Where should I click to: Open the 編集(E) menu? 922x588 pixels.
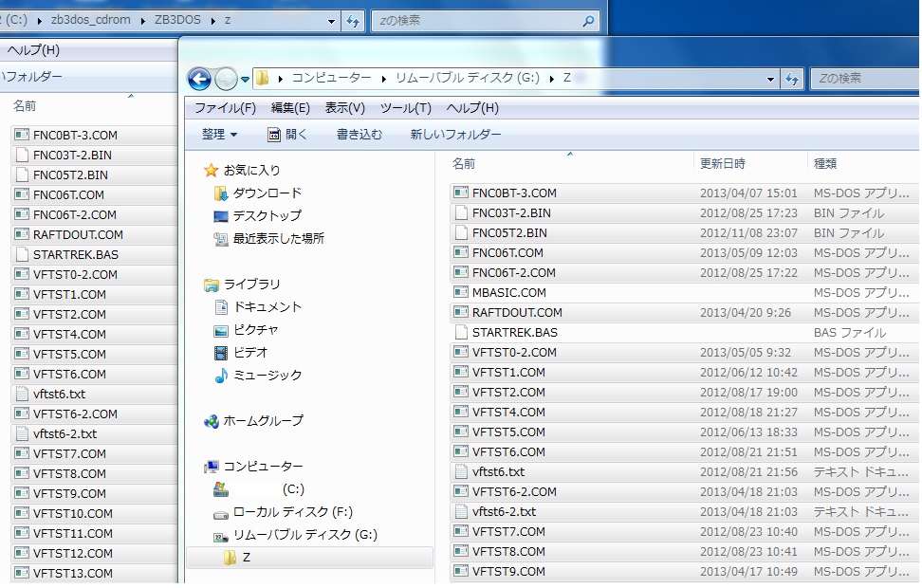click(290, 108)
